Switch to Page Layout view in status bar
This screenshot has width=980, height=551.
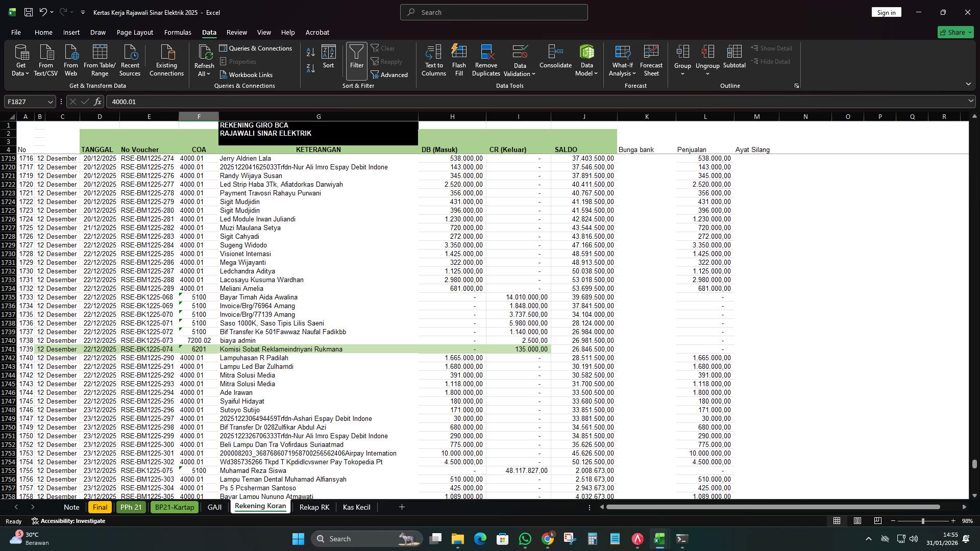coord(857,521)
